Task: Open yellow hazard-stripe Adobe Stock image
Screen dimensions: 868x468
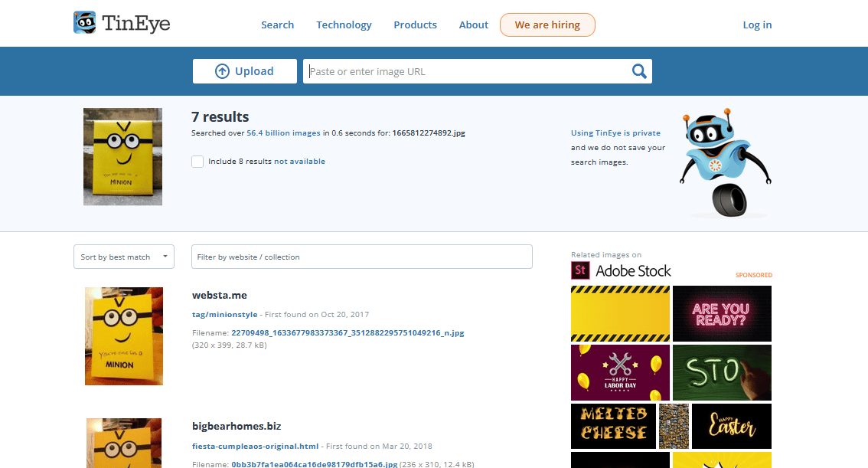Action: 620,313
